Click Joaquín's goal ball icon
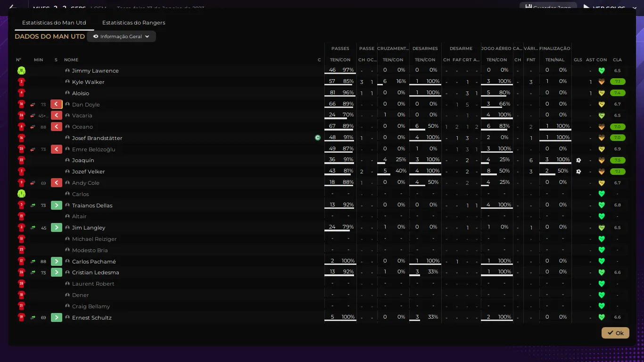The height and width of the screenshot is (362, 644). pos(578,160)
